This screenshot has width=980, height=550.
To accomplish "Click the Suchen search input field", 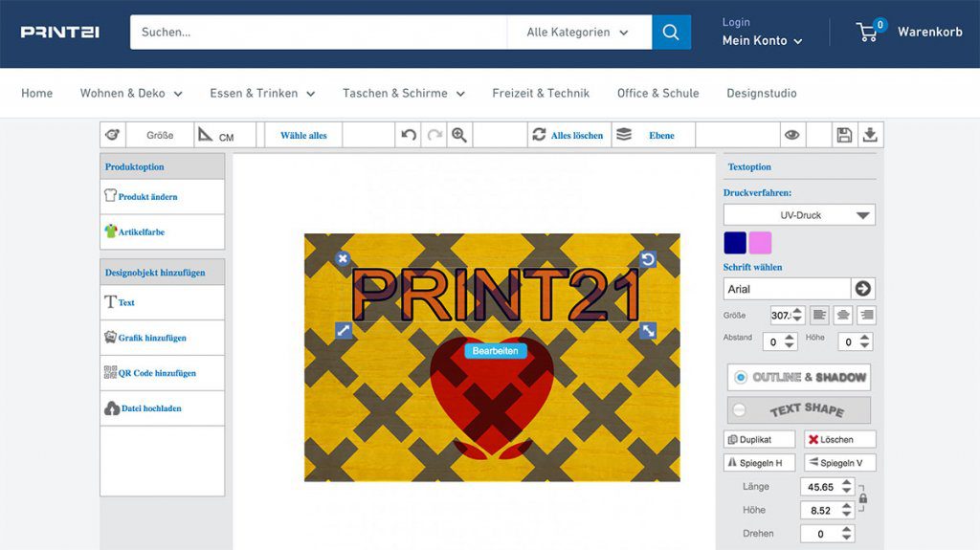I will click(319, 33).
